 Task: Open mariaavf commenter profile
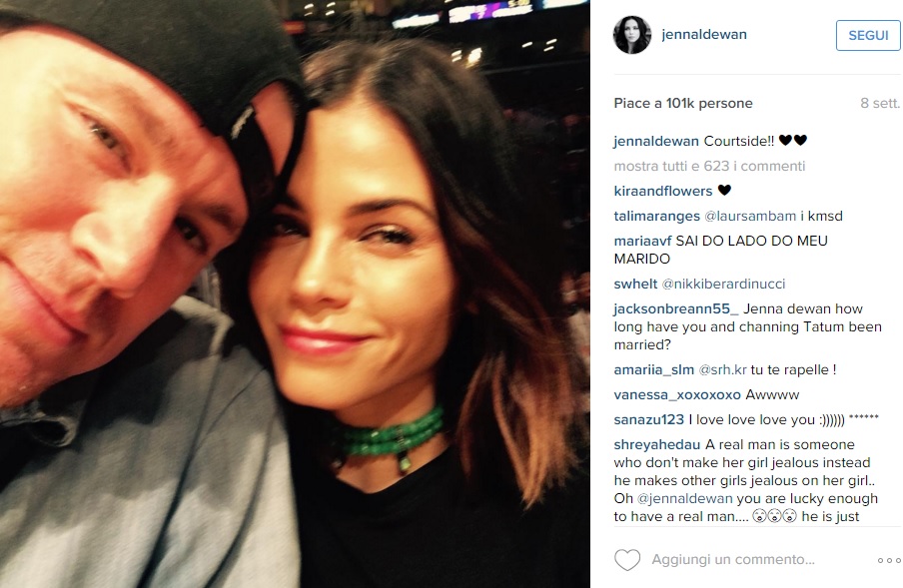click(642, 241)
